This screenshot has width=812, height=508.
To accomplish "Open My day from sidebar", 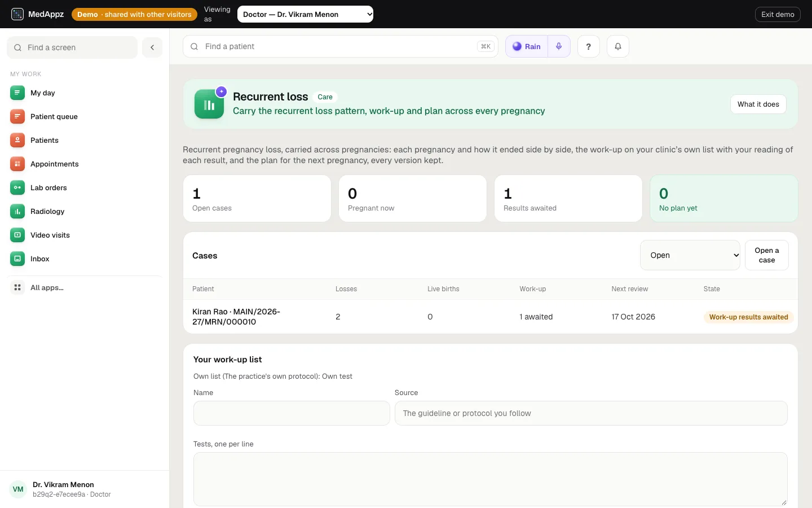I will [x=85, y=93].
